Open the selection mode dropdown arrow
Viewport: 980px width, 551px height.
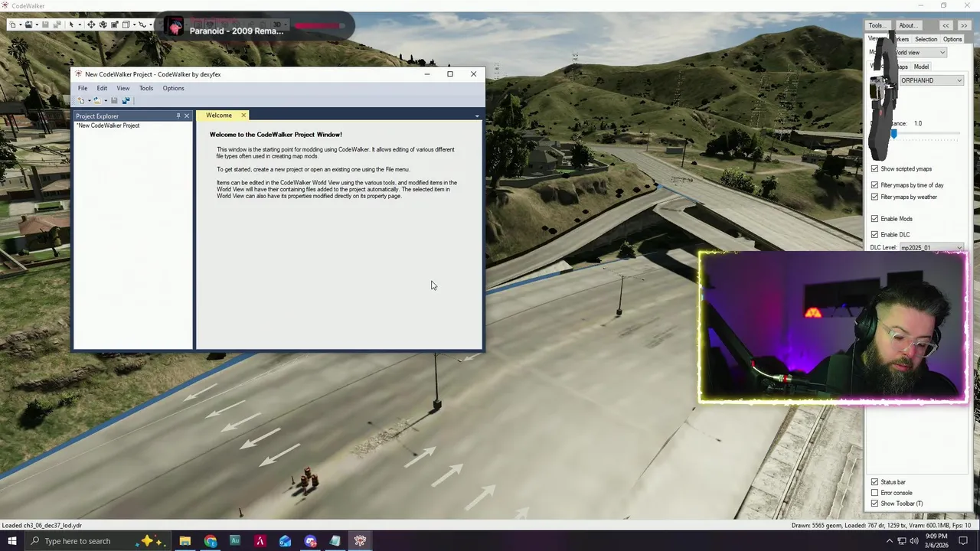coord(80,24)
